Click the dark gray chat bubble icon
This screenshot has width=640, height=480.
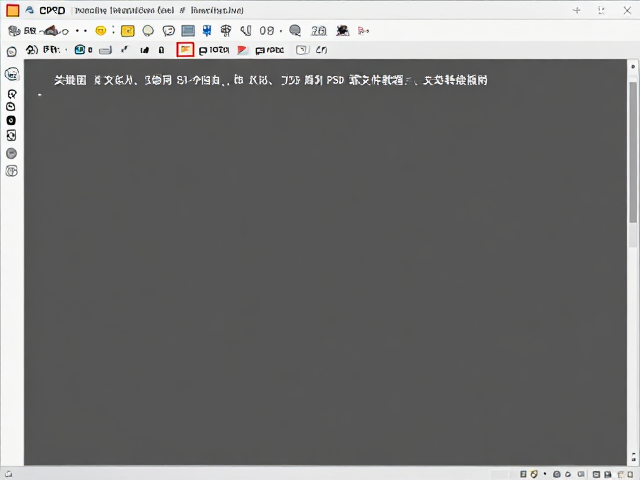(295, 31)
